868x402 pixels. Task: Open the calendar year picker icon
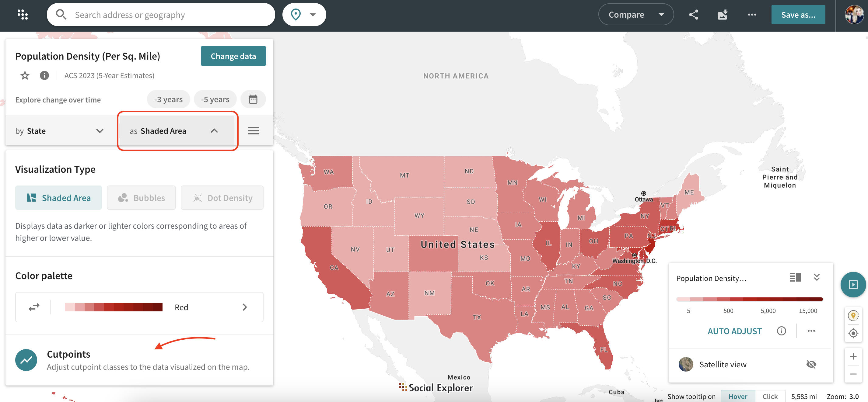point(253,99)
